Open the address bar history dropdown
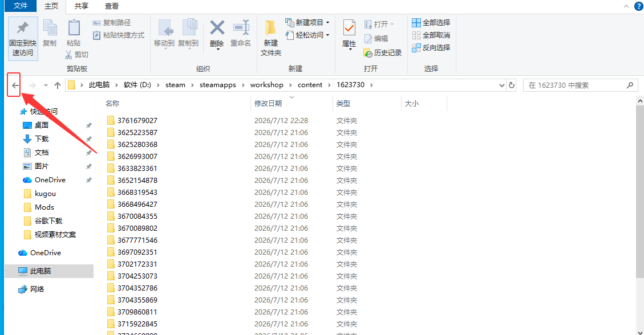Screen dimensions: 644x335 pos(501,85)
